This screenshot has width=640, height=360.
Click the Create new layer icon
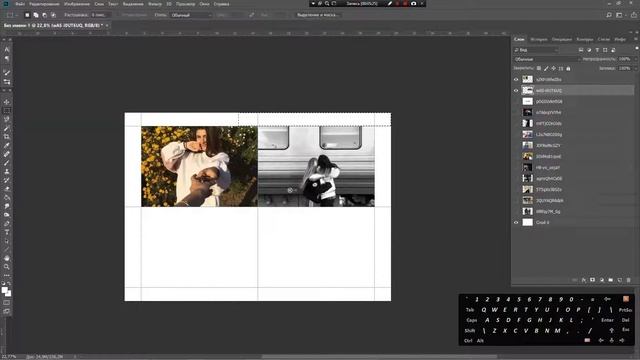coord(620,280)
